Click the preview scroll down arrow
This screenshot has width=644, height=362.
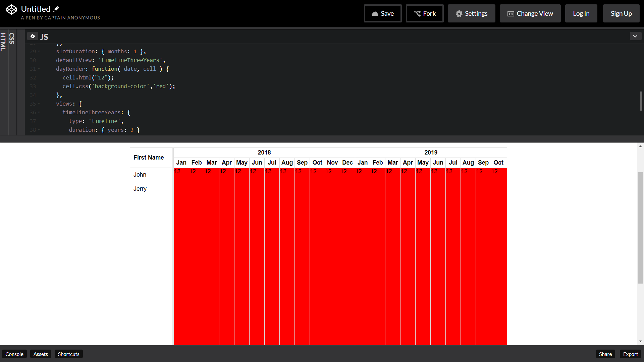640,342
